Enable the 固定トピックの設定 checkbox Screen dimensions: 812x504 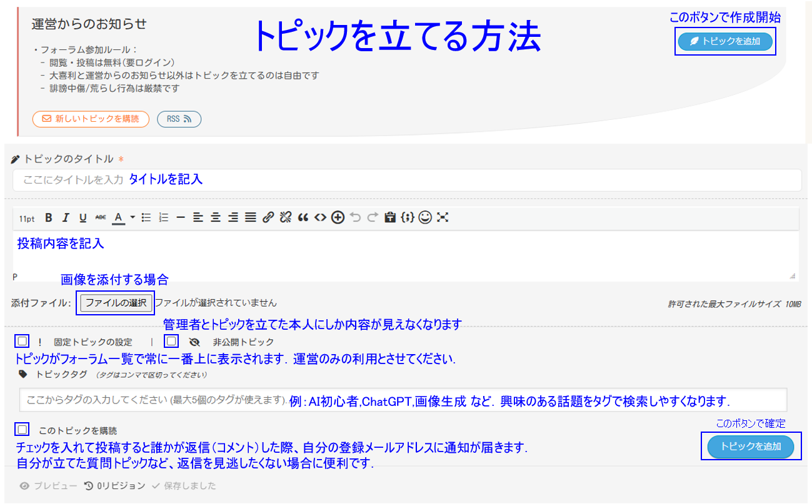[23, 342]
